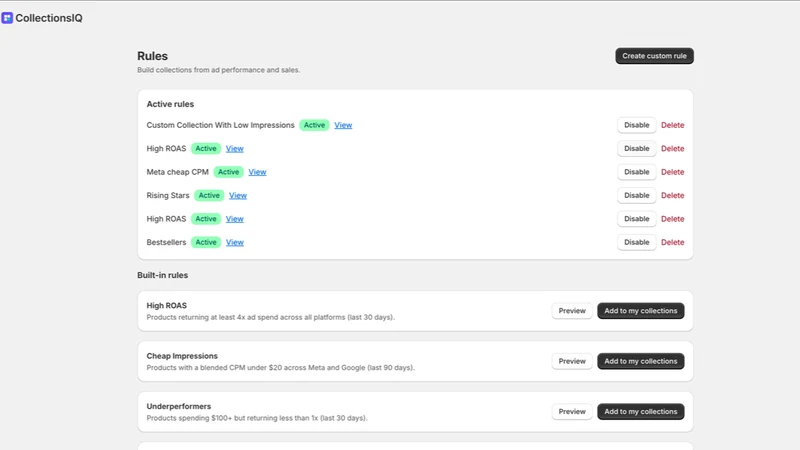This screenshot has width=800, height=450.
Task: View the Custom Collection With Low Impressions rule
Action: pyautogui.click(x=343, y=125)
